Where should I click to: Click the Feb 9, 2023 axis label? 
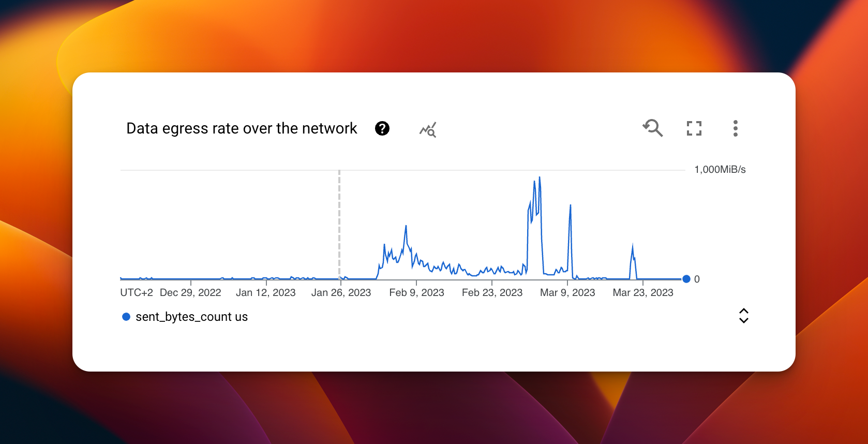point(416,292)
